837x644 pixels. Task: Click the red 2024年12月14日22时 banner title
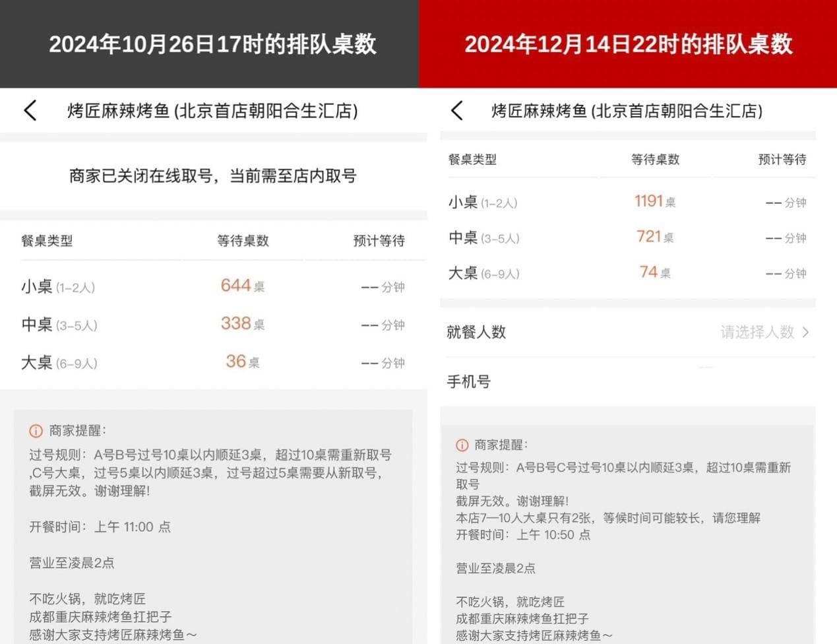[x=628, y=44]
